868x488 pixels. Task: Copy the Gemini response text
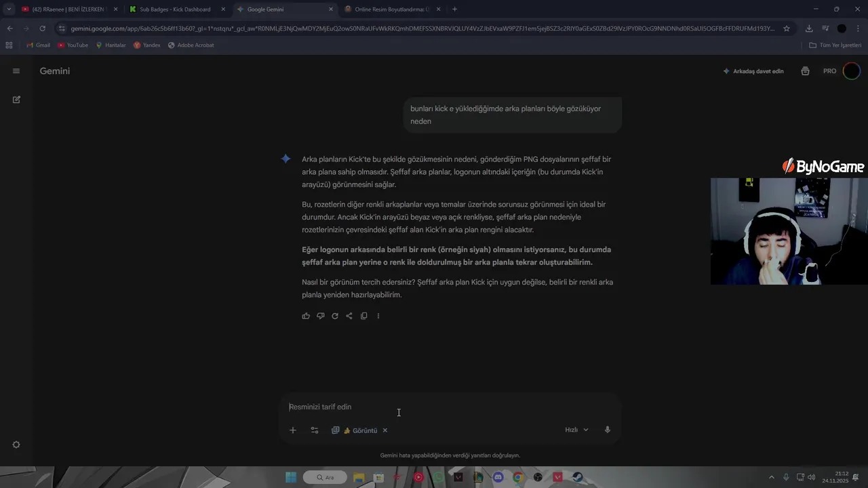tap(363, 316)
